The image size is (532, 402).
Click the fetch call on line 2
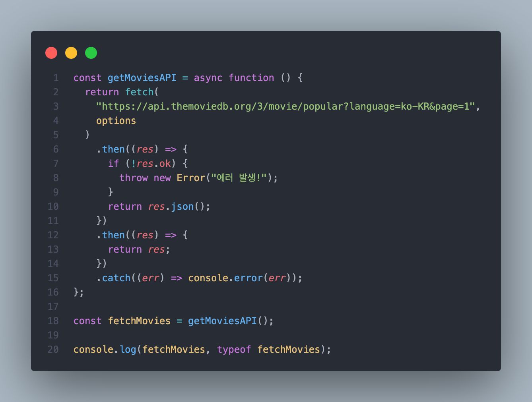click(139, 92)
